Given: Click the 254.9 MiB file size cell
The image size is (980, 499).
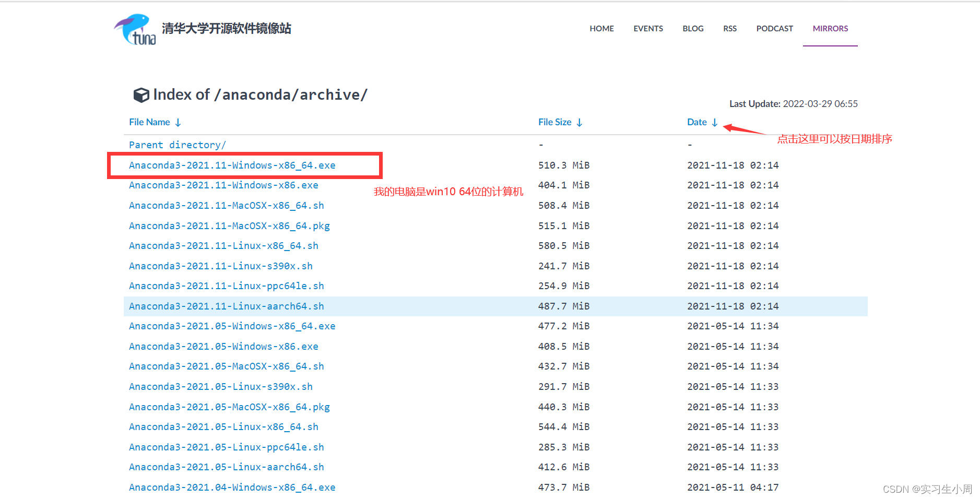Looking at the screenshot, I should 564,286.
